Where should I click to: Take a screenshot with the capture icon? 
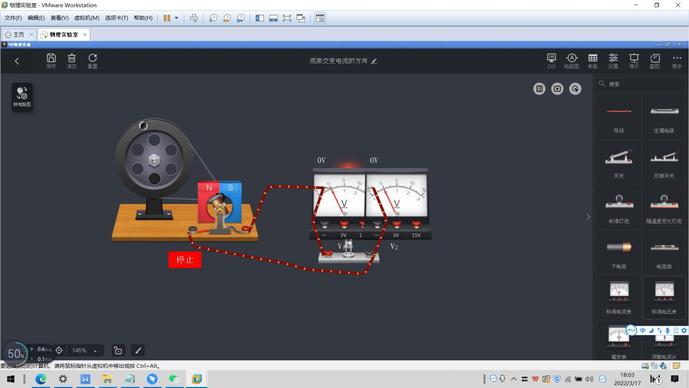click(x=655, y=61)
